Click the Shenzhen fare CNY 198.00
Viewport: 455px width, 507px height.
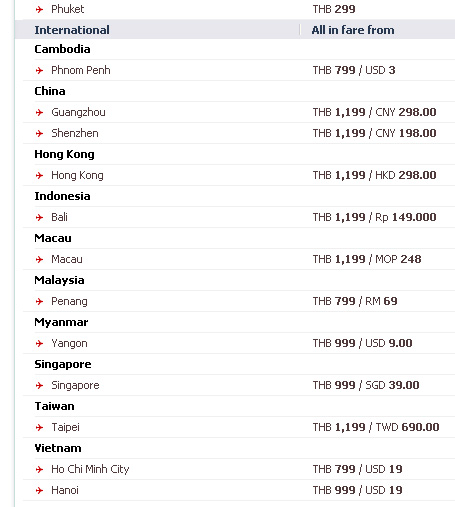[x=406, y=133]
